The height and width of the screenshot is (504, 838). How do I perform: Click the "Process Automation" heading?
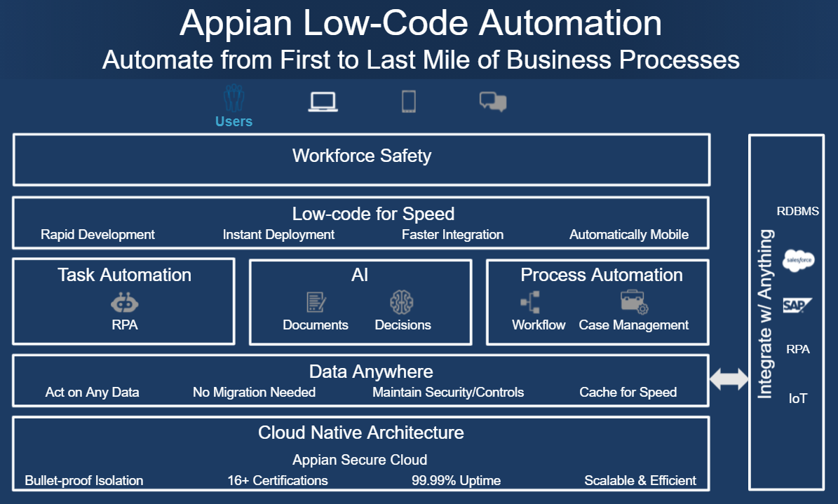tap(602, 275)
